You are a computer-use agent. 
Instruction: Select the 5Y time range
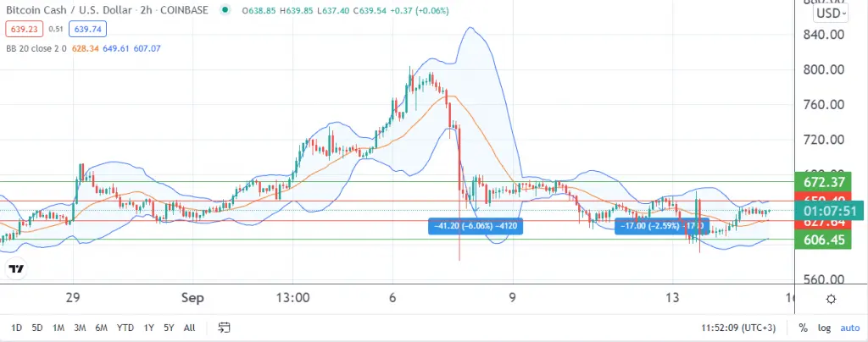pyautogui.click(x=169, y=328)
